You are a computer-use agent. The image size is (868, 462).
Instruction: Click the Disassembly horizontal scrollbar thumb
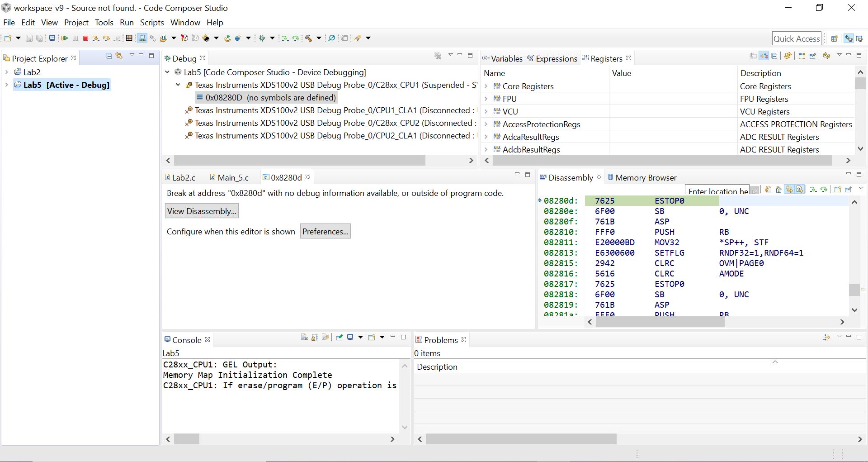coord(660,322)
